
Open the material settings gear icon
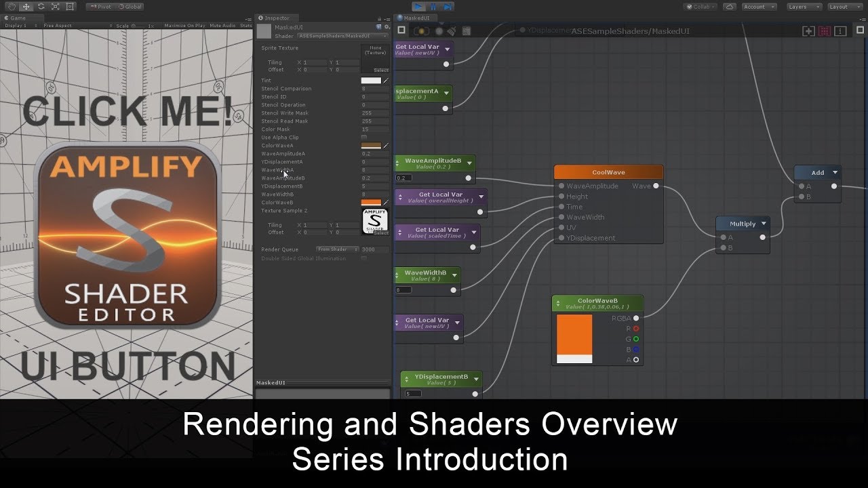coord(387,26)
